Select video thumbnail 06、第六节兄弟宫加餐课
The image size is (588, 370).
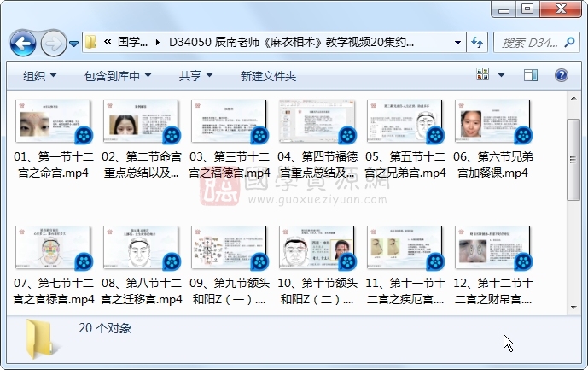click(492, 121)
